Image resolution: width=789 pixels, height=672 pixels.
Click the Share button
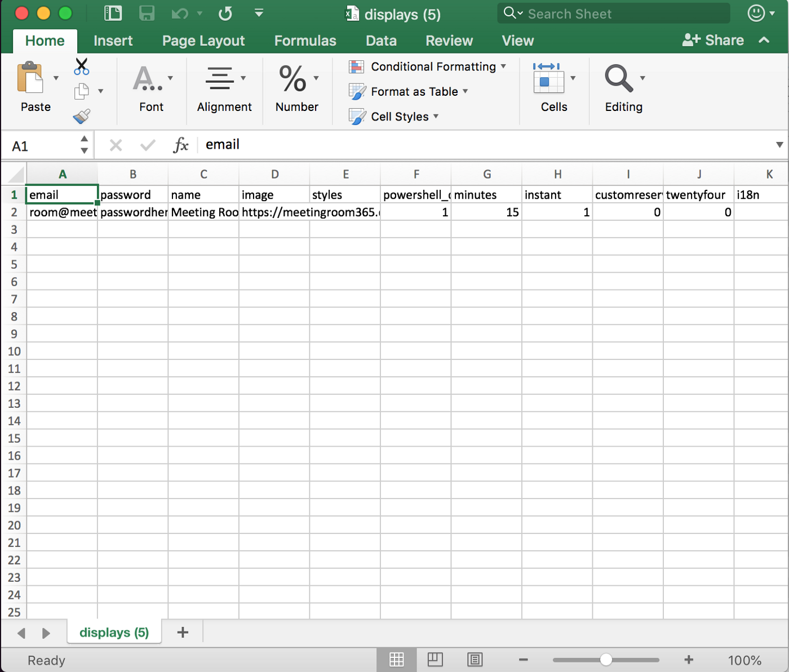[x=712, y=40]
